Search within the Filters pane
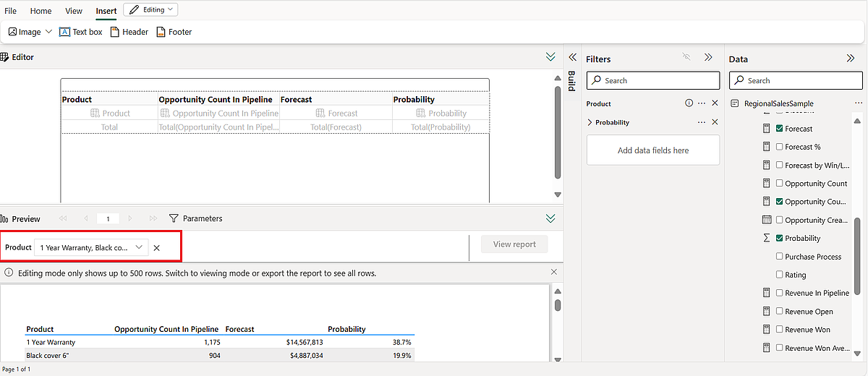The image size is (868, 376). pyautogui.click(x=653, y=80)
